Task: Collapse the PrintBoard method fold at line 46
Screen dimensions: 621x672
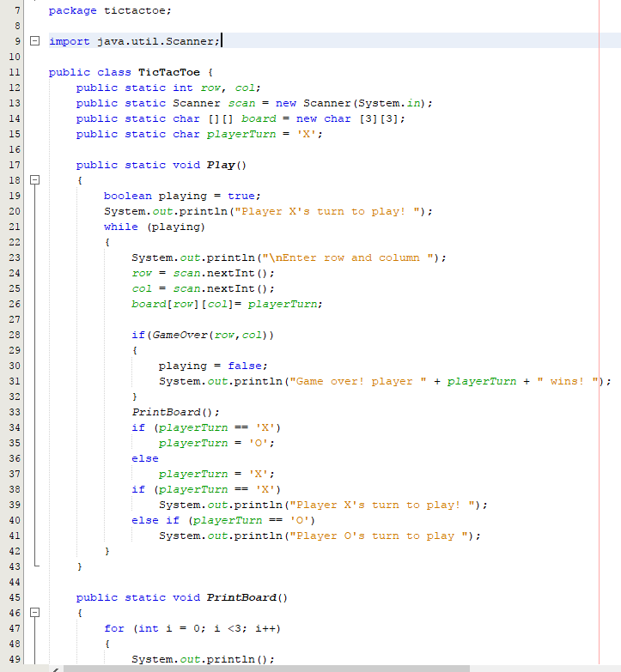Action: [34, 613]
